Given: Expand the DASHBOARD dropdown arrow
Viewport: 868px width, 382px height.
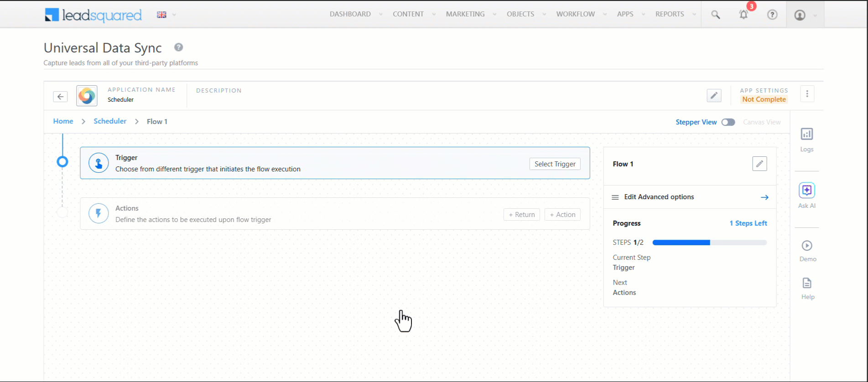Looking at the screenshot, I should coord(380,14).
